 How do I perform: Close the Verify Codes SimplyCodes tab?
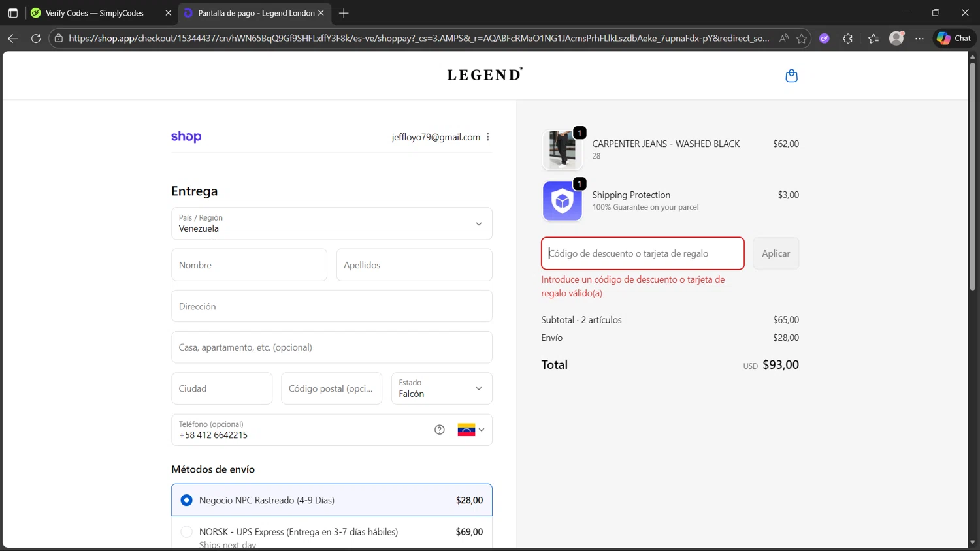[x=168, y=13]
